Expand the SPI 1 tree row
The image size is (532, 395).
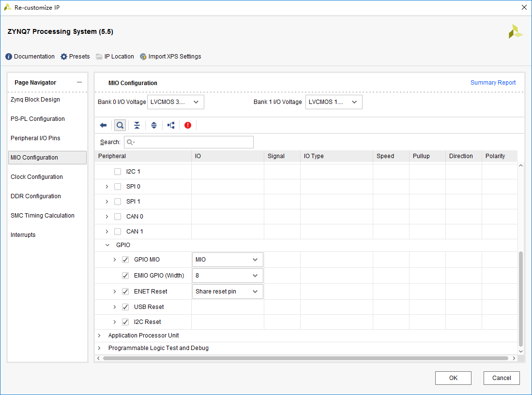(107, 202)
